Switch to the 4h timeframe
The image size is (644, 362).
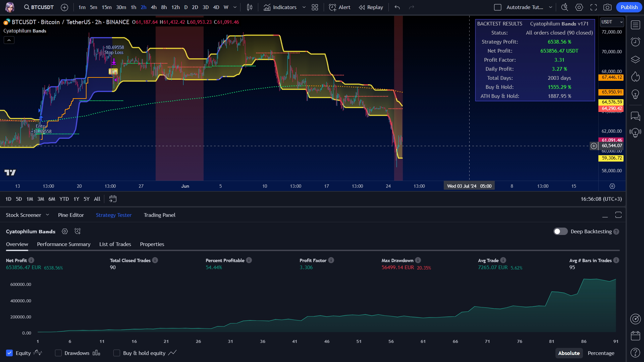coord(154,7)
